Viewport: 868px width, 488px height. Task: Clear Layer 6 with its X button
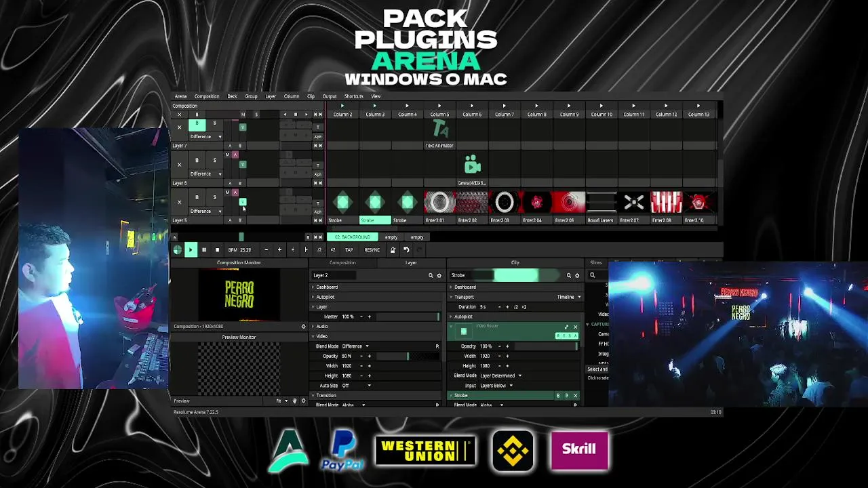(179, 165)
